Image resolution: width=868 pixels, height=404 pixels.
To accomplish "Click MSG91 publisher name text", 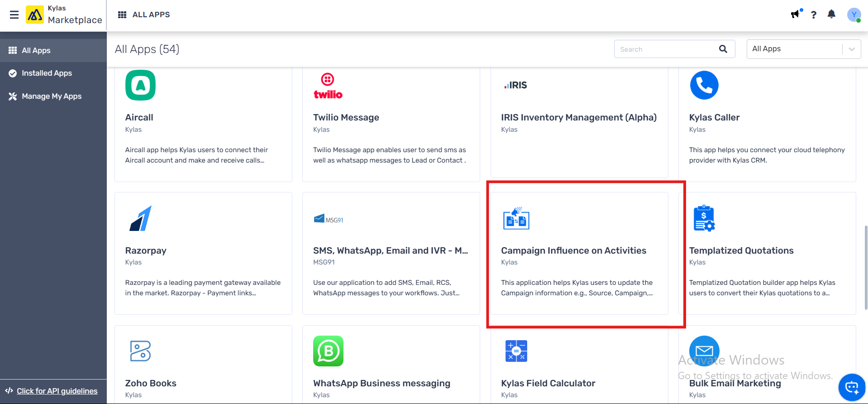I will 324,262.
